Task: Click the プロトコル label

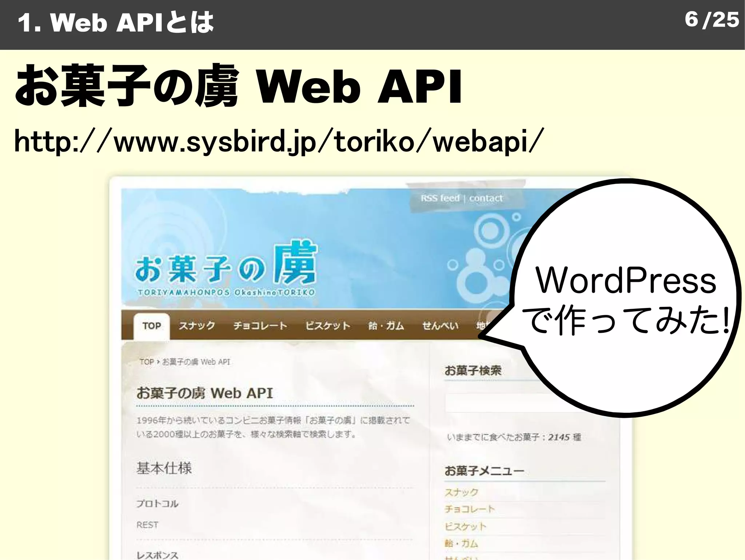Action: (x=158, y=504)
